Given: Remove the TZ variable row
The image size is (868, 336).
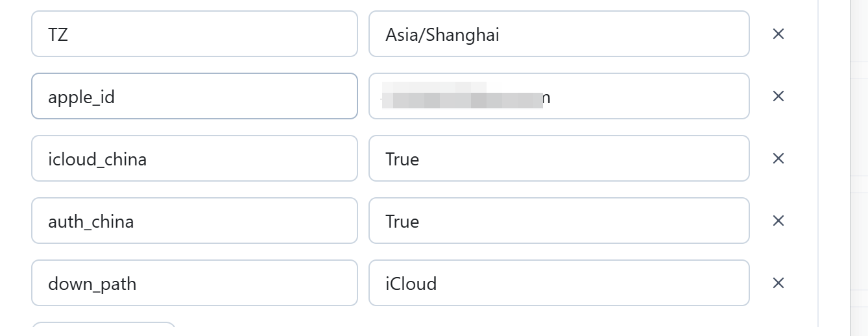Looking at the screenshot, I should [778, 34].
